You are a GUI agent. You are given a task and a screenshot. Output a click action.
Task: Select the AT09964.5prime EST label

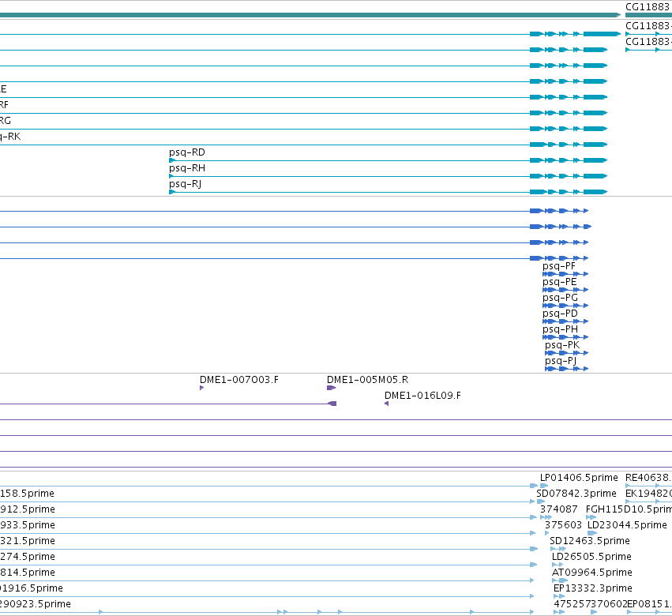pyautogui.click(x=592, y=573)
